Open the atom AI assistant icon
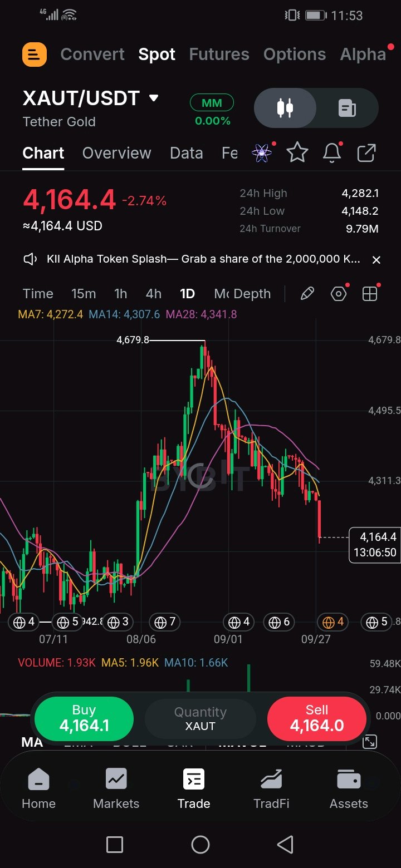The height and width of the screenshot is (868, 401). point(262,152)
